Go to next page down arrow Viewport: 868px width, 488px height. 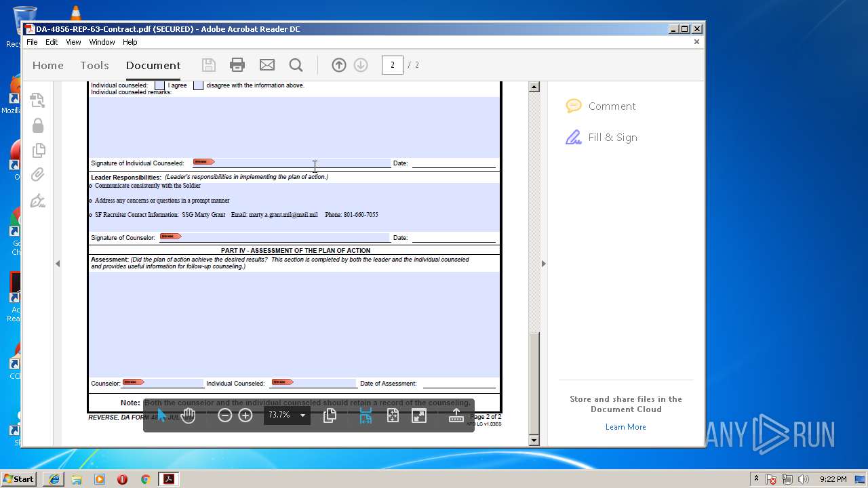pos(361,65)
